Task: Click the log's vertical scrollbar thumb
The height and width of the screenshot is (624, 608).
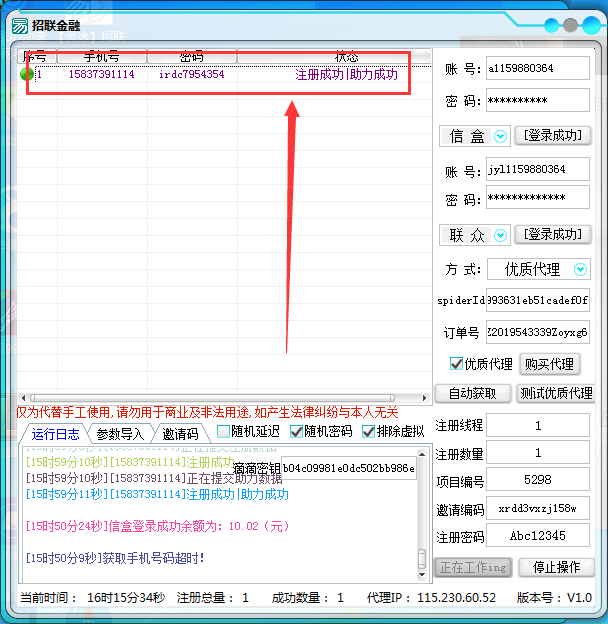Action: (x=422, y=559)
